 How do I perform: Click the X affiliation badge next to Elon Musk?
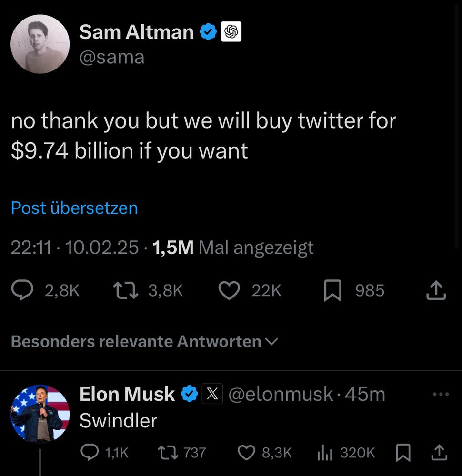tap(212, 394)
